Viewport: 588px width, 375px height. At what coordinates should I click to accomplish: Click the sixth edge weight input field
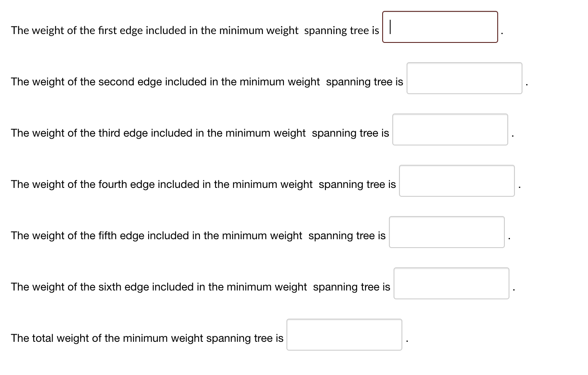[x=451, y=283]
